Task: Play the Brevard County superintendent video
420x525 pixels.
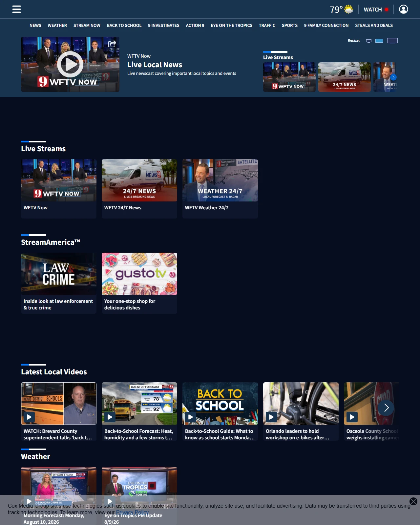Action: click(x=59, y=411)
